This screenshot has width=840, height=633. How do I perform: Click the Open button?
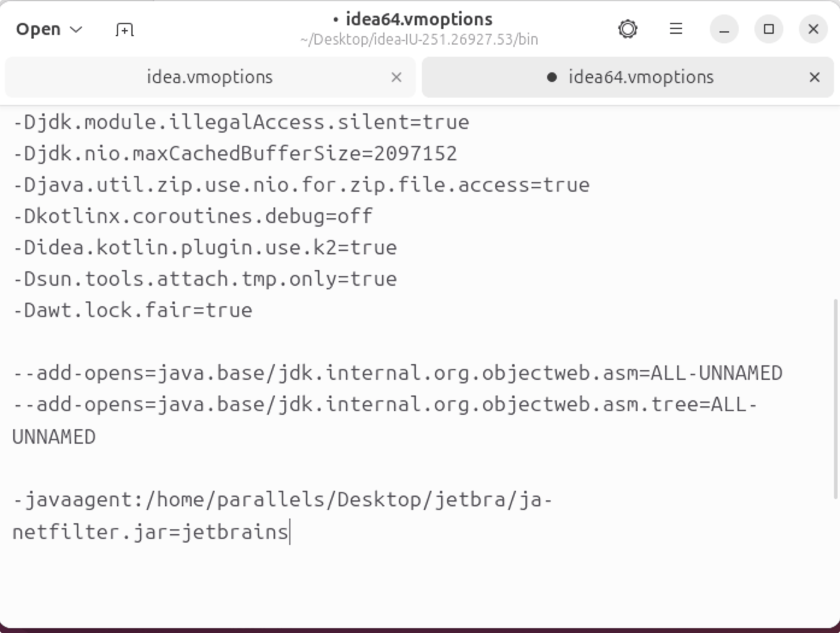coord(39,29)
